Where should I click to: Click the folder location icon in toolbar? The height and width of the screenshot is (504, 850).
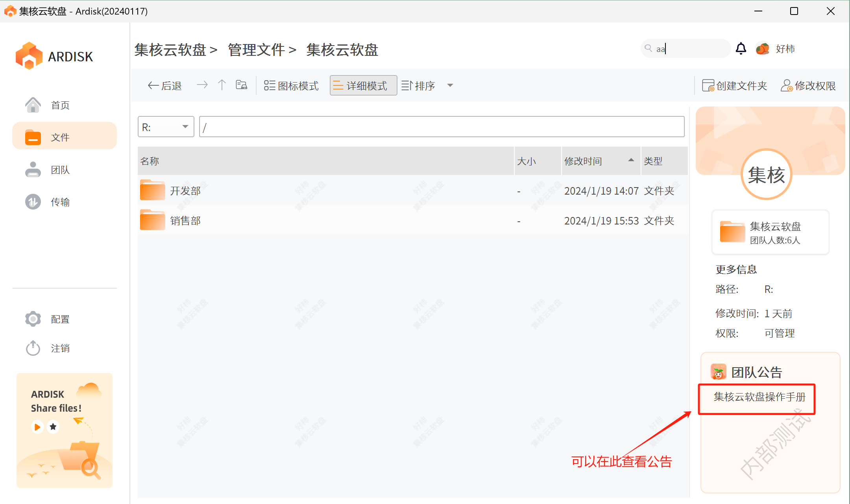pos(241,85)
